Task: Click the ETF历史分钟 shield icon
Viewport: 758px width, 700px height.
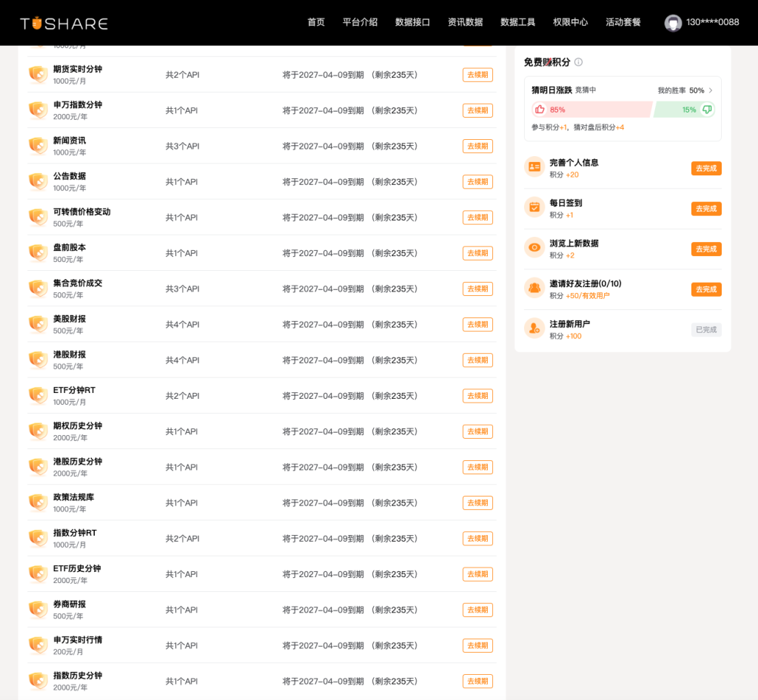Action: coord(38,575)
